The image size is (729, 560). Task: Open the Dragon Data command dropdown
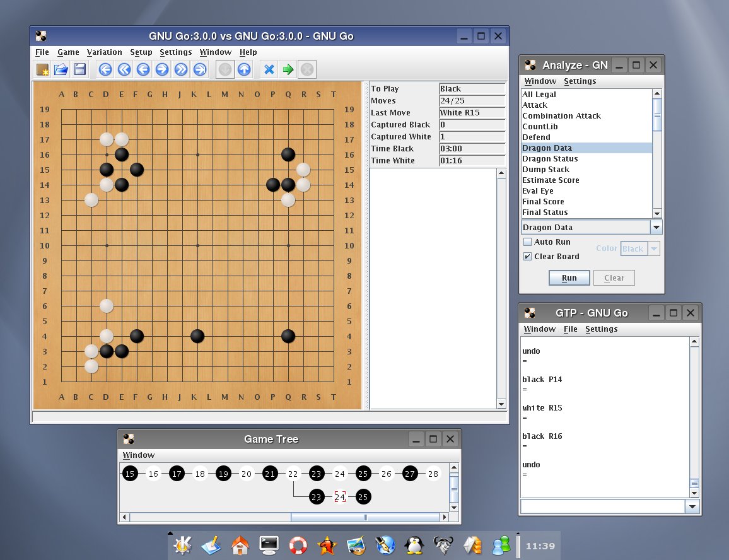click(x=656, y=228)
